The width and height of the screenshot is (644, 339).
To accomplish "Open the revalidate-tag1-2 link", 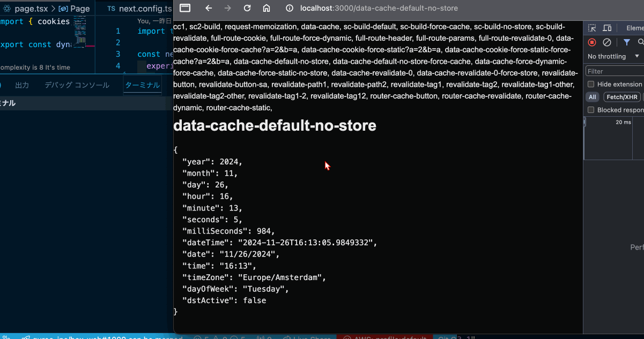I will pos(277,96).
